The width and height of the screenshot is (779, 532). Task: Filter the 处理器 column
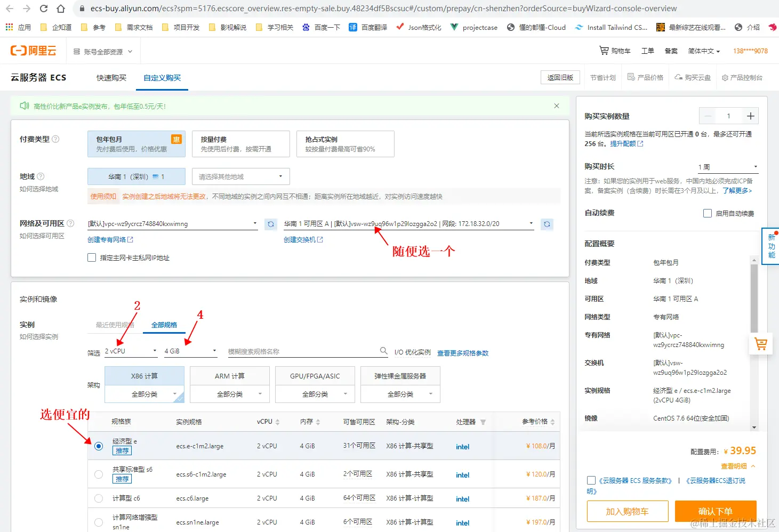pos(483,422)
